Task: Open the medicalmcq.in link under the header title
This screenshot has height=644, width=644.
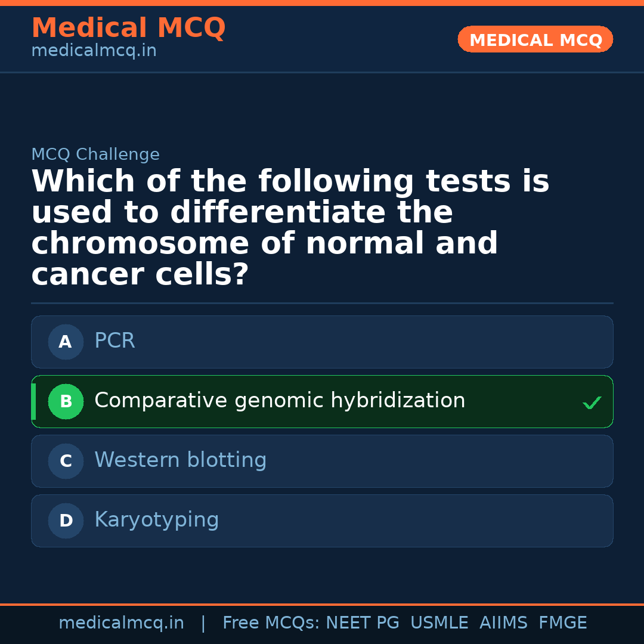Action: click(x=94, y=51)
